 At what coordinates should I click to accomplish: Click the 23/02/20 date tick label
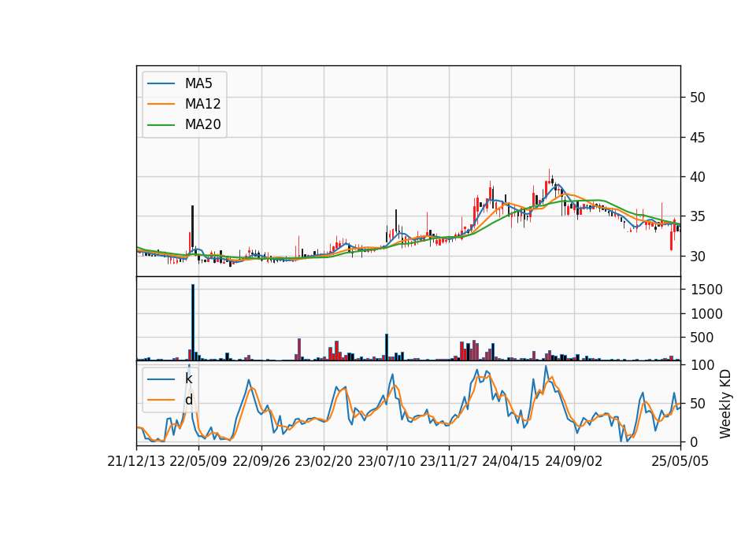324,462
